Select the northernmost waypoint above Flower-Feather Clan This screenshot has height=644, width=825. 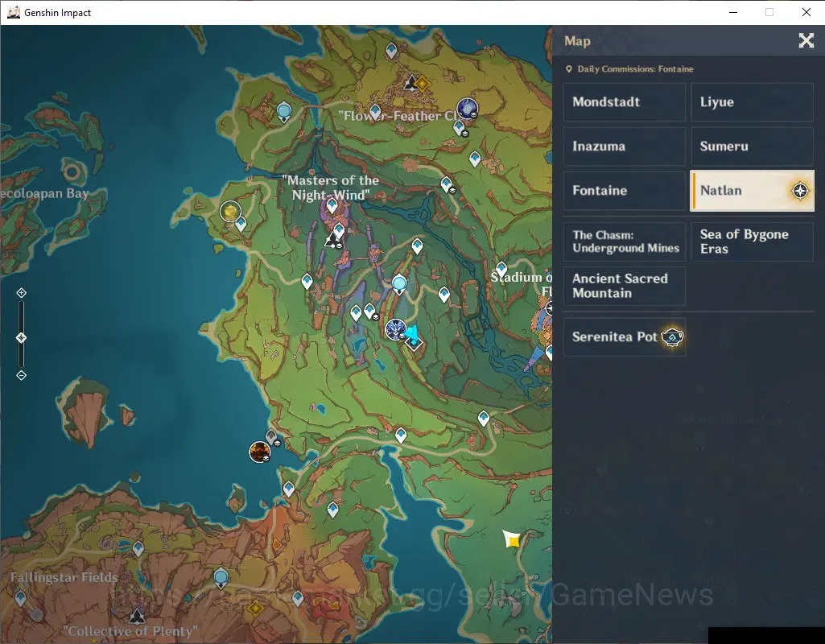click(391, 51)
